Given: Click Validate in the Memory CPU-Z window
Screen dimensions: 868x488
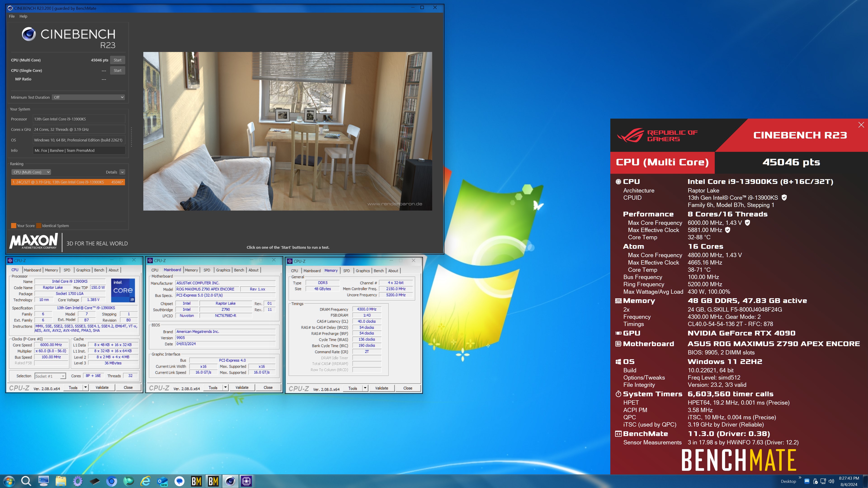Looking at the screenshot, I should (x=381, y=388).
